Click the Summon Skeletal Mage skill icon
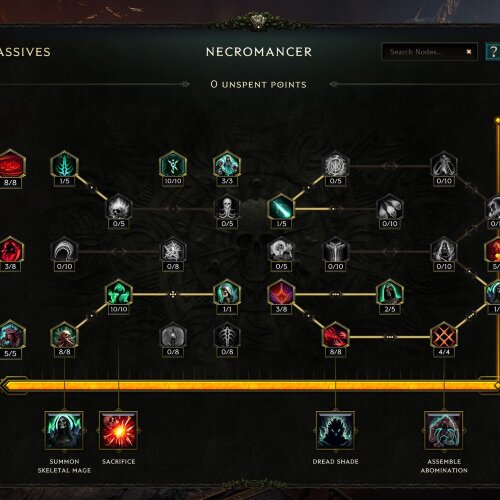This screenshot has height=500, width=500. click(64, 430)
